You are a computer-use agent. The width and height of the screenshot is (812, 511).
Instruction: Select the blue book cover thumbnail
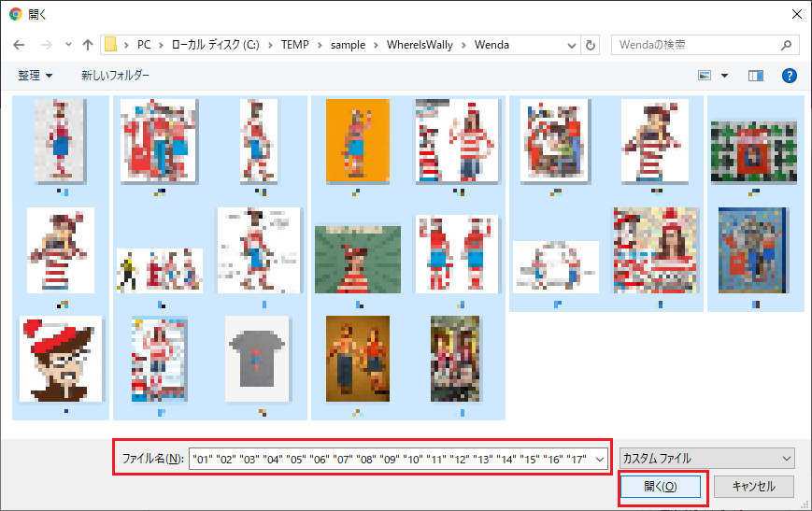pyautogui.click(x=754, y=250)
